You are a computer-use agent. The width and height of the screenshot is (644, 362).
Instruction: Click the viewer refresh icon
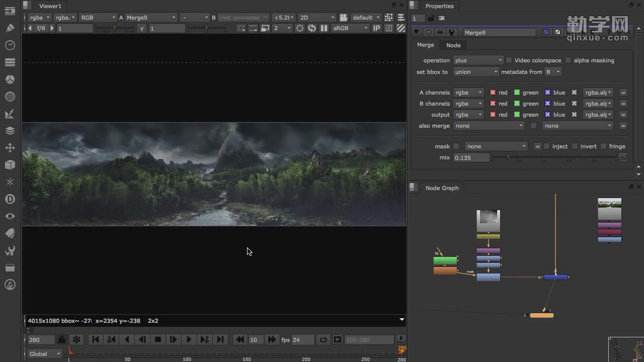click(312, 28)
